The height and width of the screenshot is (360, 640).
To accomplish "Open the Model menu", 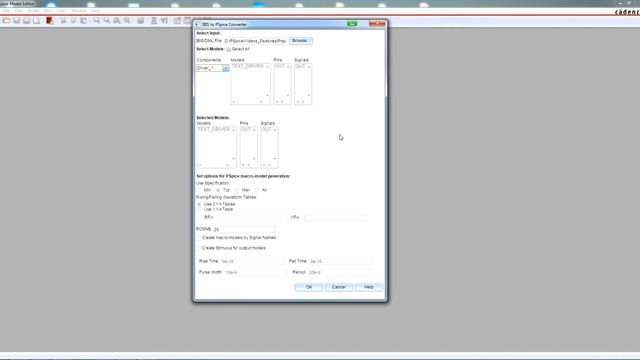I will pyautogui.click(x=33, y=11).
